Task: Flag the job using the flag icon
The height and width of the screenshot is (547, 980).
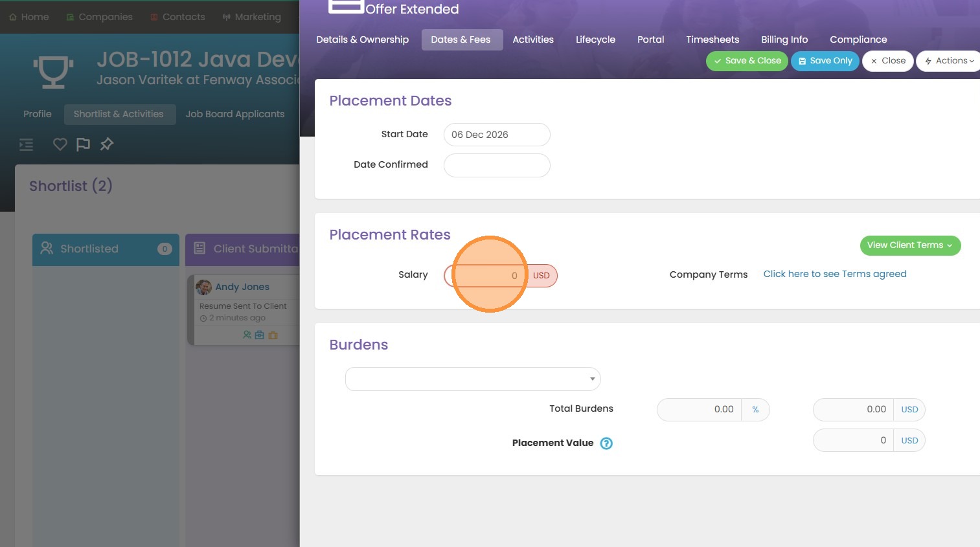Action: (x=83, y=144)
